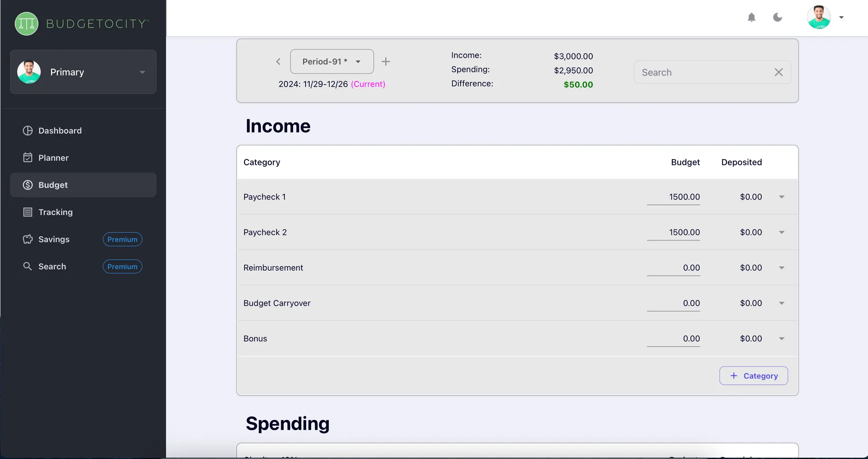The height and width of the screenshot is (459, 868).
Task: Open the Dashboard from the sidebar
Action: coord(28,131)
